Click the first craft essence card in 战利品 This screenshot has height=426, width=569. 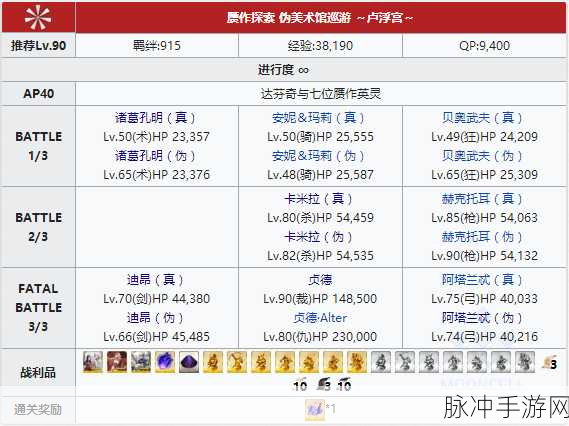pyautogui.click(x=93, y=362)
